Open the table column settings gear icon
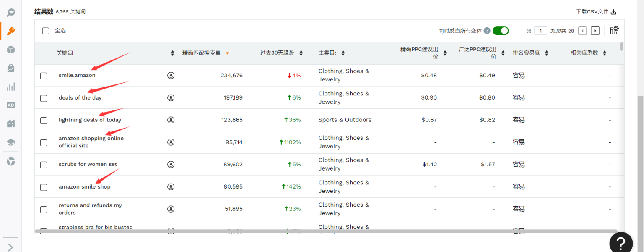This screenshot has width=644, height=252. 614,30
